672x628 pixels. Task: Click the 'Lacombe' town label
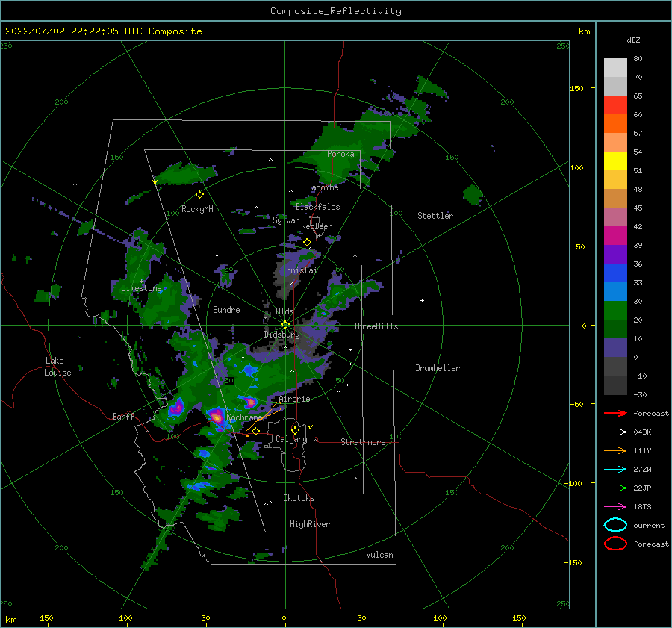tap(323, 187)
